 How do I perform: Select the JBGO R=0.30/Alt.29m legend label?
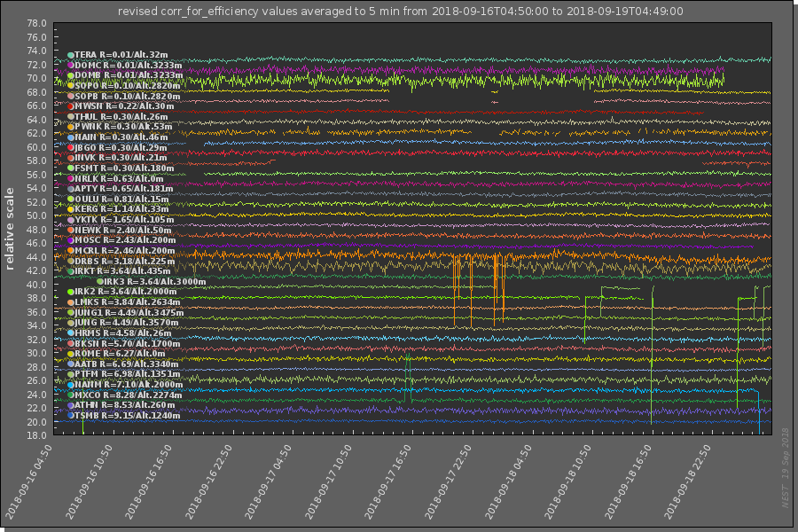[121, 148]
